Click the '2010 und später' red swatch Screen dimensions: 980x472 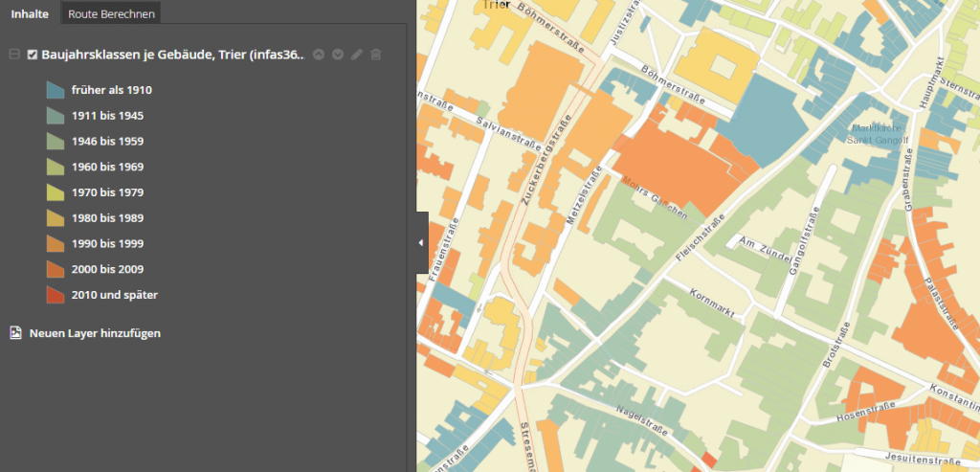pos(55,295)
